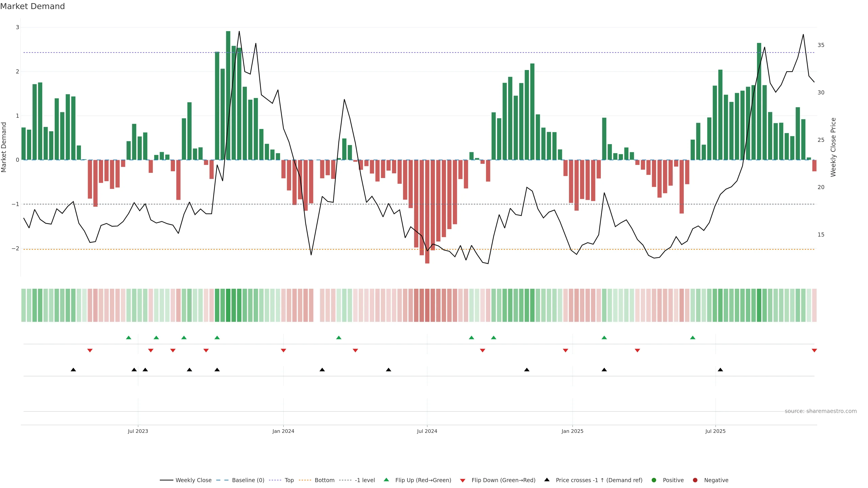Toggle the Top dotted line legend entry
The height and width of the screenshot is (488, 868).
click(x=289, y=480)
